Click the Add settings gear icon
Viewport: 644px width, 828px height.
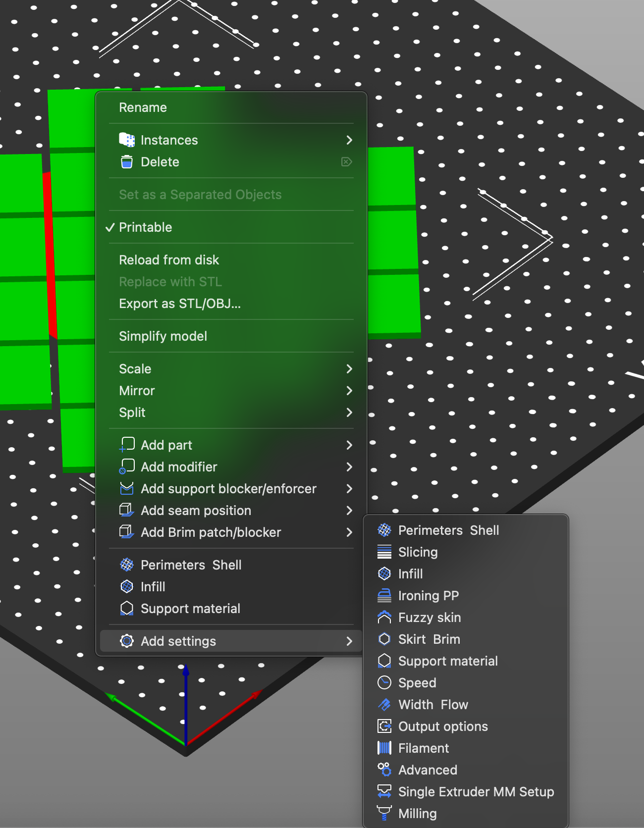pos(127,641)
